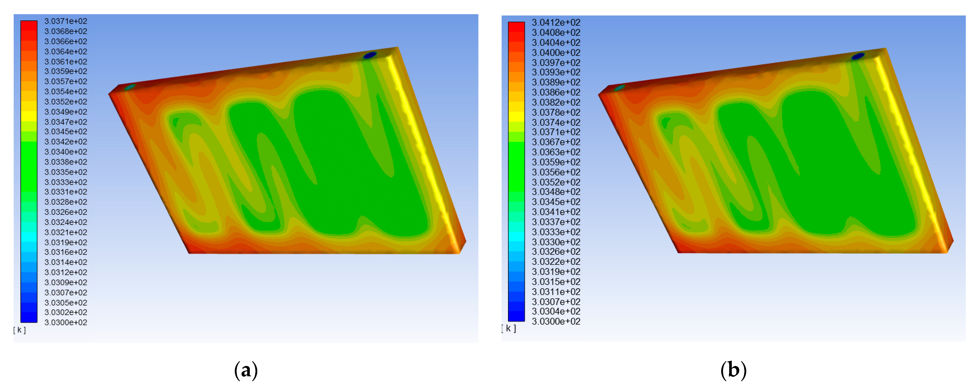Click the 3.0349e+02 yellow-level label in panel a
Screen dimensions: 980x391
tap(66, 112)
